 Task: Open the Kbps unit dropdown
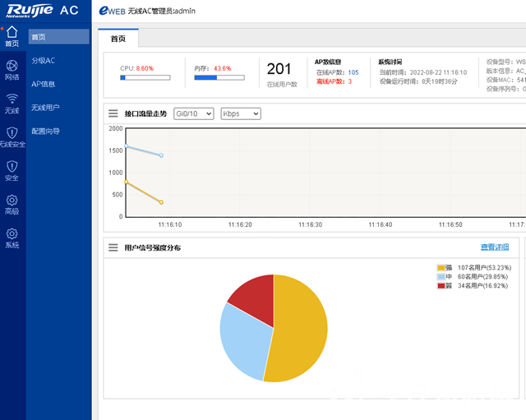point(240,113)
